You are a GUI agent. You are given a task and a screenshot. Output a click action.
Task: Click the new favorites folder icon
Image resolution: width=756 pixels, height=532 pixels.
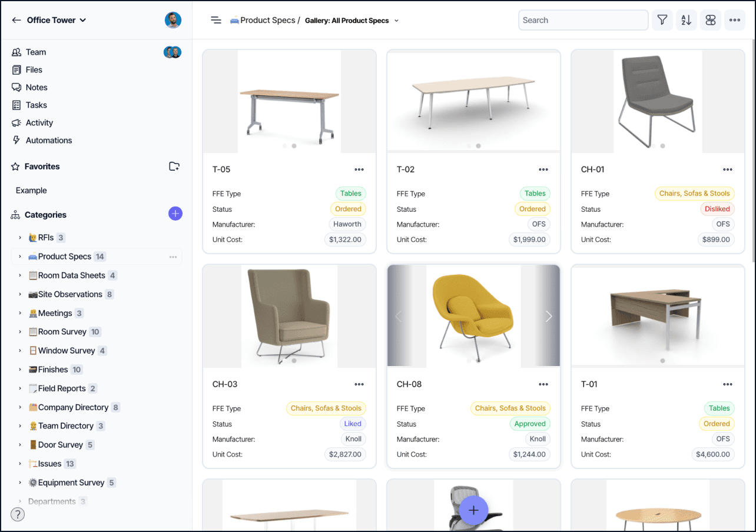point(174,167)
